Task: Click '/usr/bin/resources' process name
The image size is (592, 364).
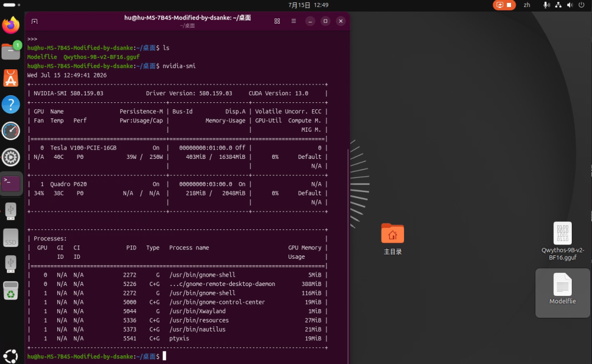Action: [x=199, y=320]
